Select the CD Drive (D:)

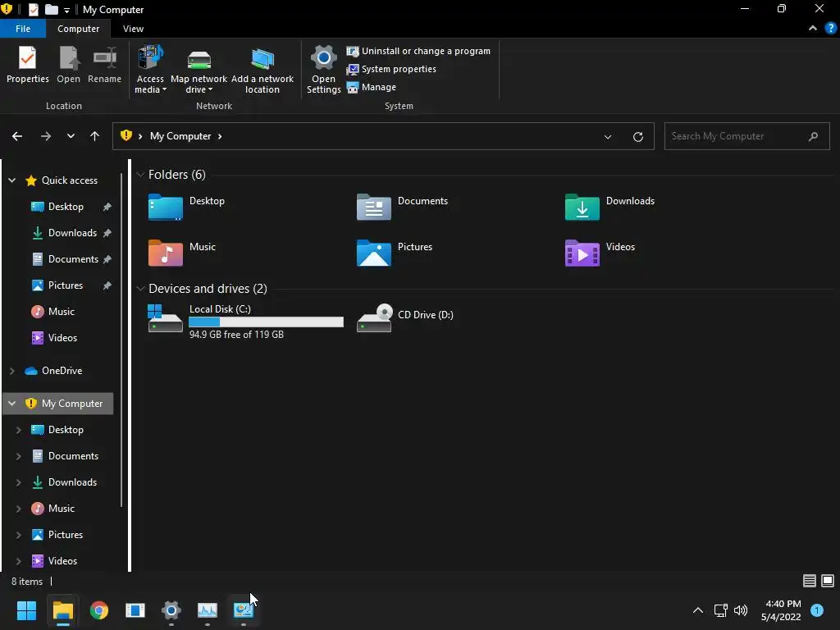(405, 317)
